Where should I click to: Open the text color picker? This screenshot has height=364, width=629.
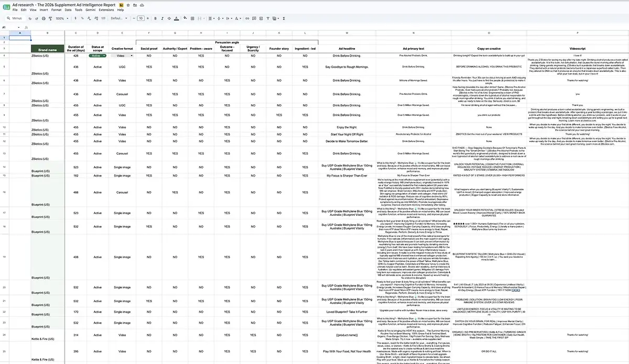(177, 18)
